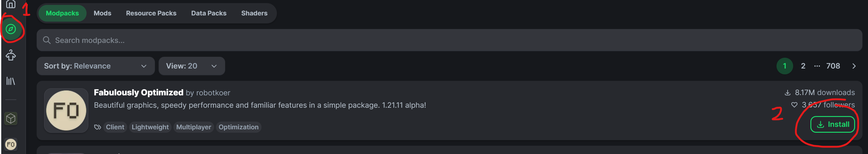Open the Data Packs tab

tap(209, 13)
